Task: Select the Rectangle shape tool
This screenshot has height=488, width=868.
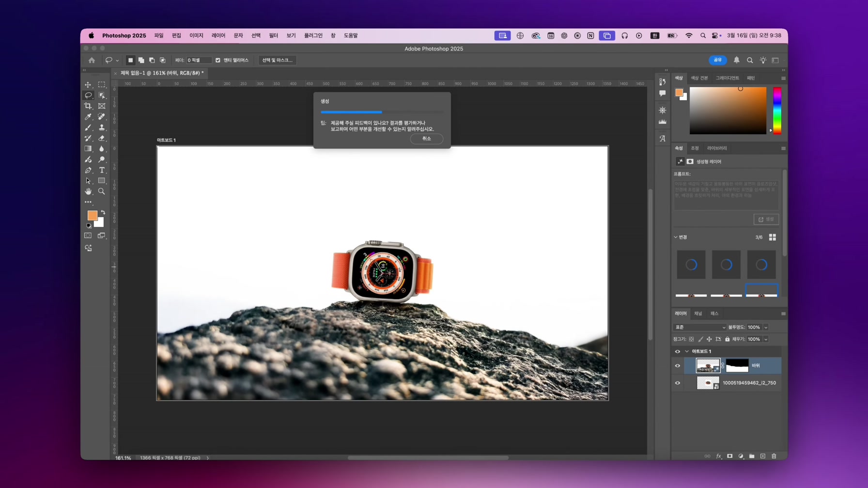Action: [101, 181]
